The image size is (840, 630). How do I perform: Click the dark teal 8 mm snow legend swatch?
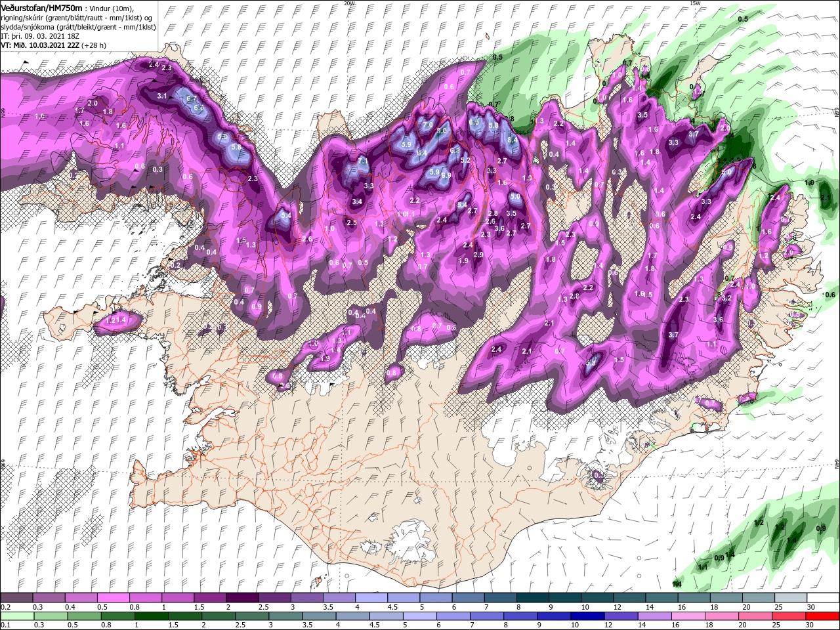[x=532, y=598]
